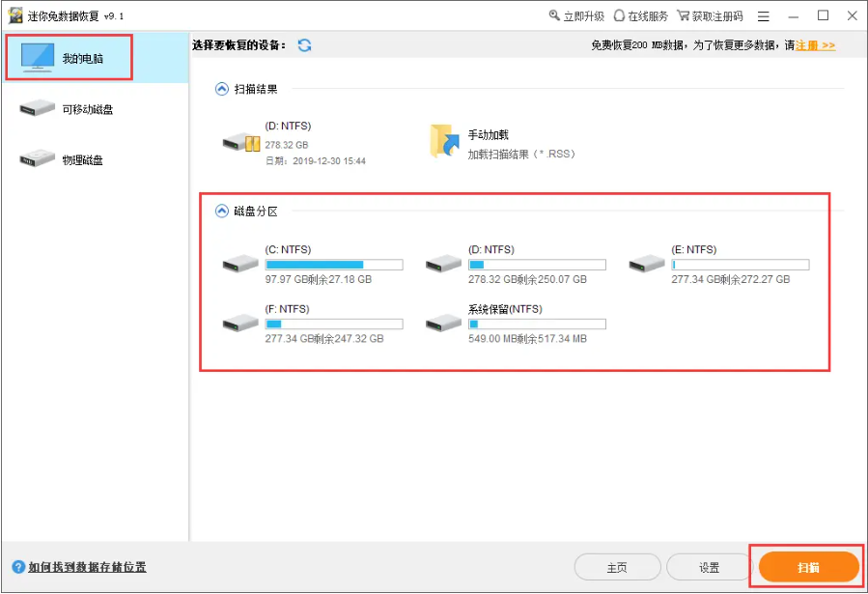868x594 pixels.
Task: Collapse the 磁盘分区 section
Action: point(222,209)
